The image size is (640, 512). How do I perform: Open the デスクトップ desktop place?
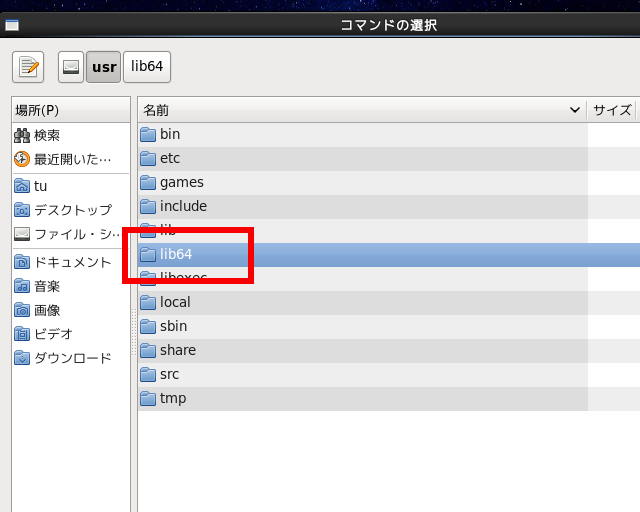point(72,210)
